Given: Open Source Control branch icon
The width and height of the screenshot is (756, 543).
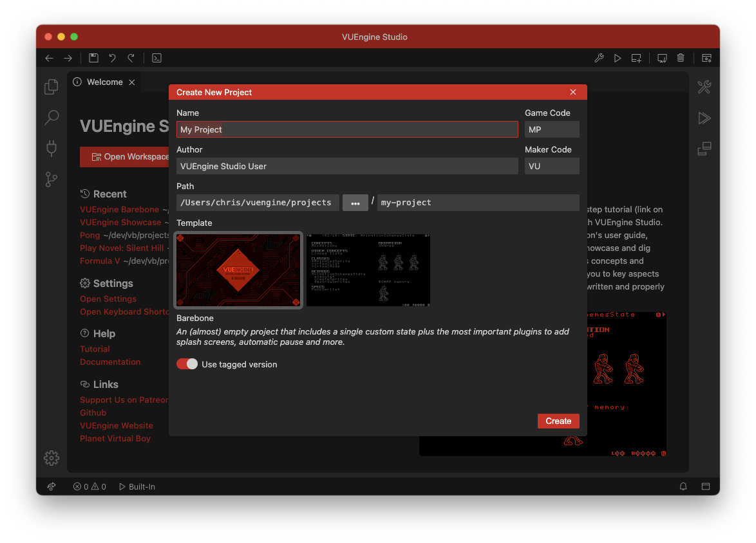Looking at the screenshot, I should (x=51, y=179).
